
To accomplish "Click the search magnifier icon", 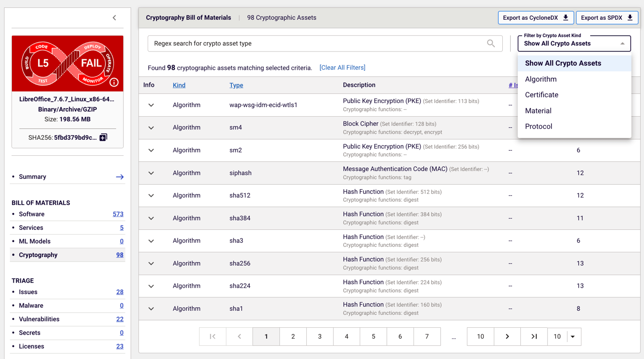I will (491, 44).
